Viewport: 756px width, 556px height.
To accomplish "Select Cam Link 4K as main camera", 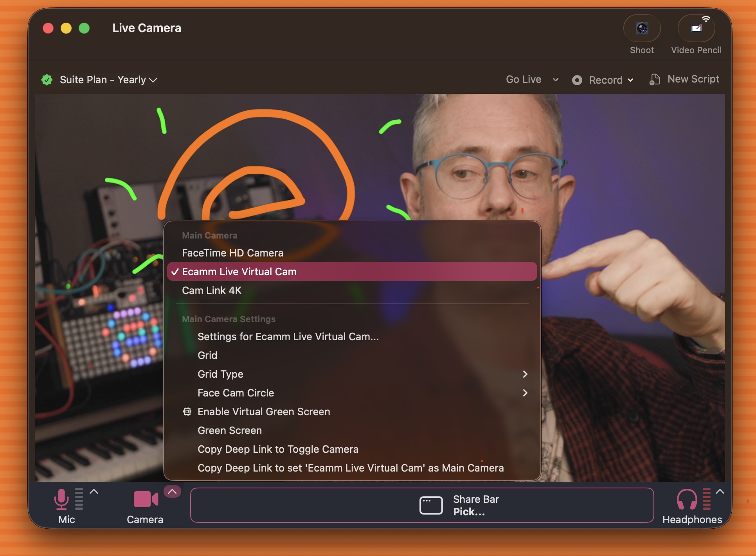I will coord(352,291).
